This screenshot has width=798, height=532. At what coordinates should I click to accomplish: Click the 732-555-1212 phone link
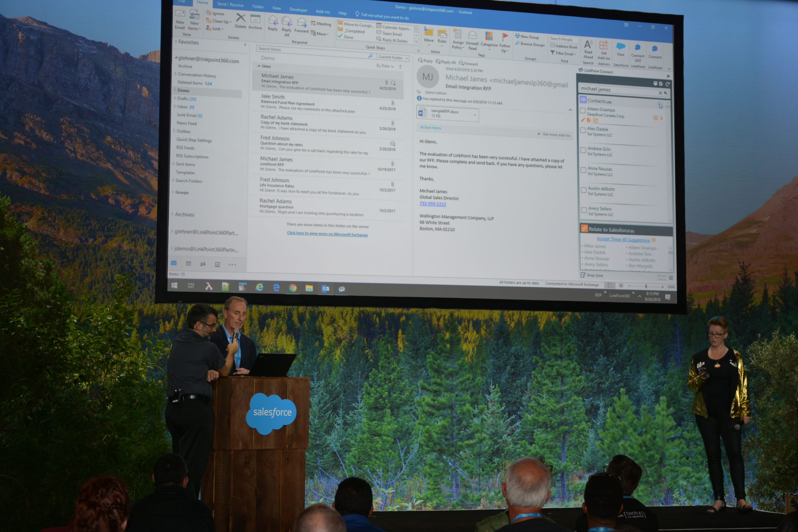[433, 204]
